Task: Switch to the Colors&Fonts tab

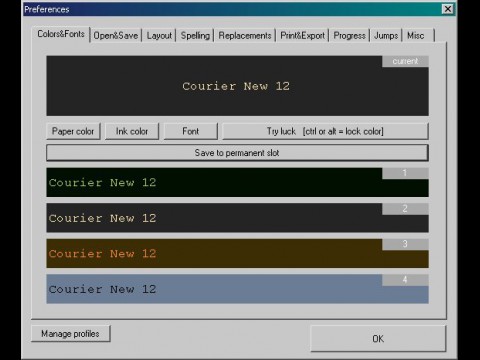Action: click(x=61, y=34)
